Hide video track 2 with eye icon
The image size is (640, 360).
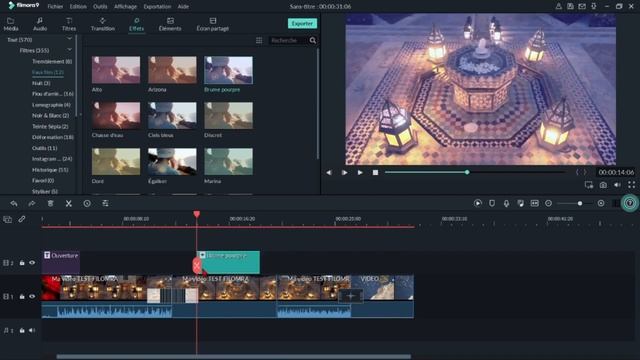coord(32,263)
